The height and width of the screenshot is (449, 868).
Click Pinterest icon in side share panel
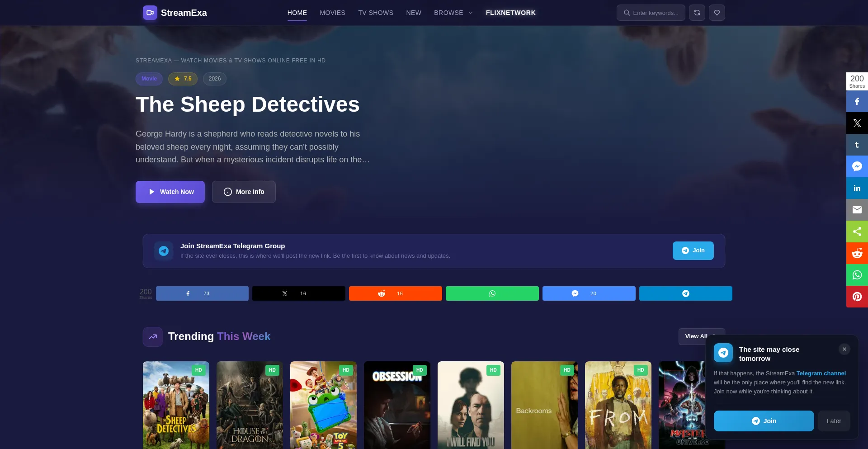857,297
